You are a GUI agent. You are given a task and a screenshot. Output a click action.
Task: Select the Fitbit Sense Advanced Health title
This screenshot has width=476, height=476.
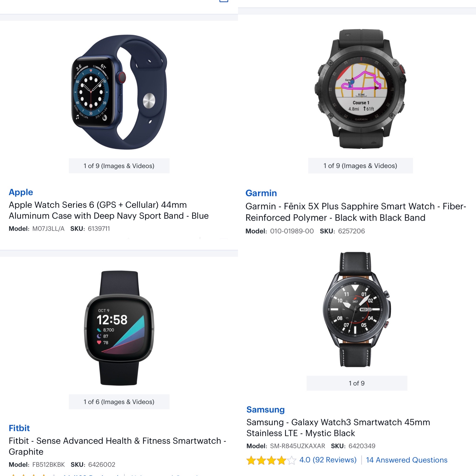pos(117,446)
